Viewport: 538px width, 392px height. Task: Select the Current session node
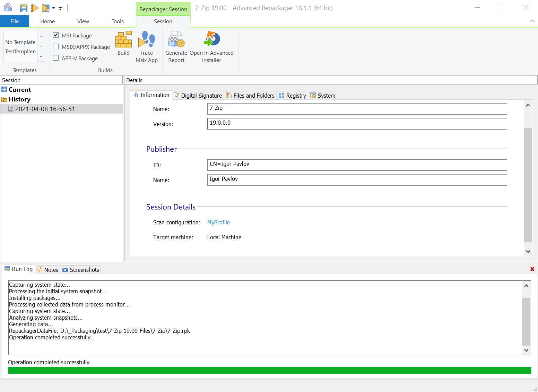pyautogui.click(x=20, y=89)
